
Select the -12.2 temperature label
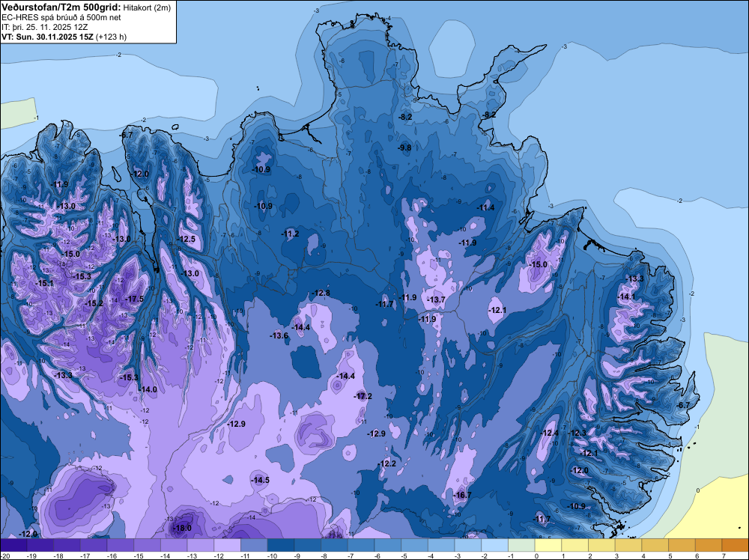[x=387, y=463]
